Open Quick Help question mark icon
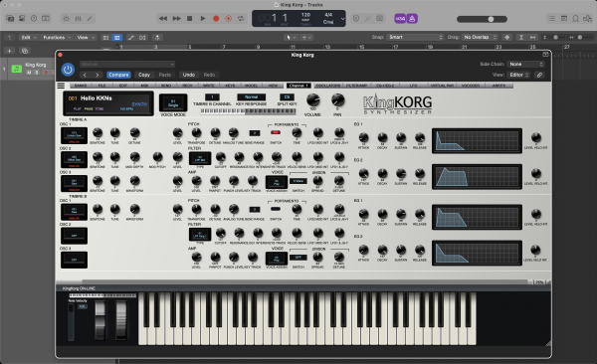Viewport: 597px width, 364px height. (x=34, y=18)
